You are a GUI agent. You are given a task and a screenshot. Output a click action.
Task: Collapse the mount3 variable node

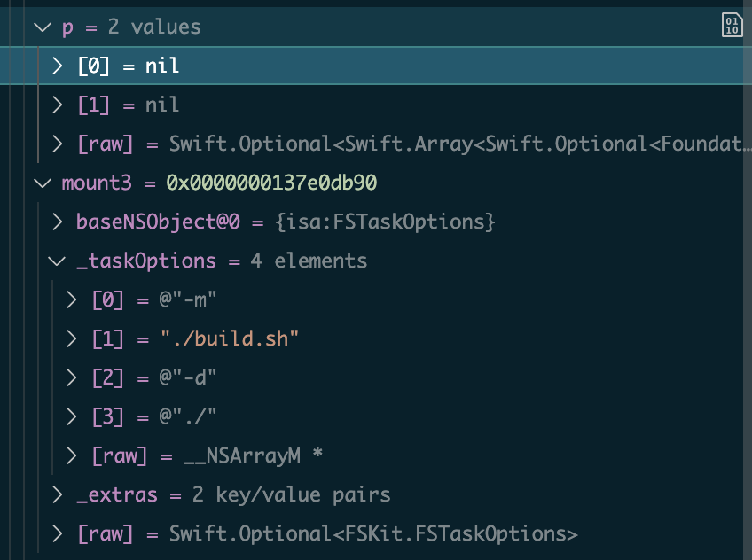coord(43,183)
